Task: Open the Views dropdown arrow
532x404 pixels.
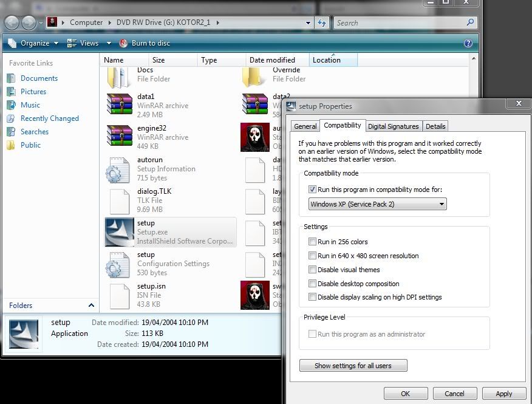Action: click(x=109, y=43)
